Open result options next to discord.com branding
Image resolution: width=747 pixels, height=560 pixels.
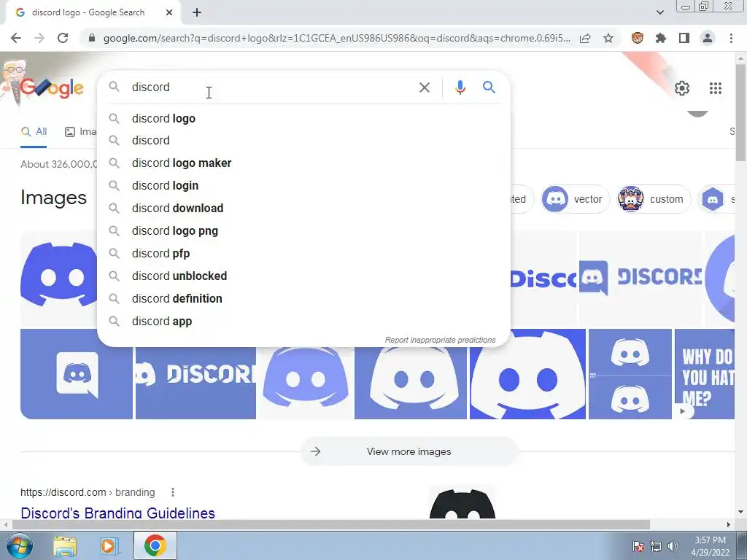click(x=172, y=492)
